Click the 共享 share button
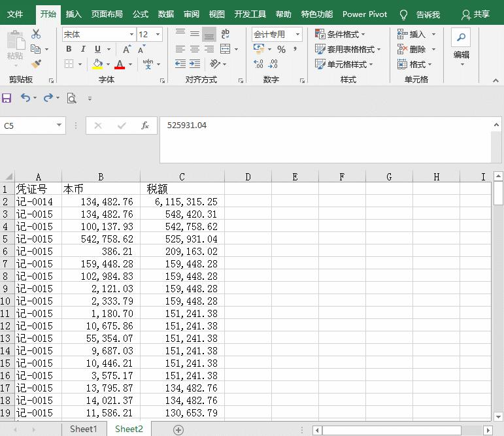Screen dimensions: 504x436 (476, 14)
